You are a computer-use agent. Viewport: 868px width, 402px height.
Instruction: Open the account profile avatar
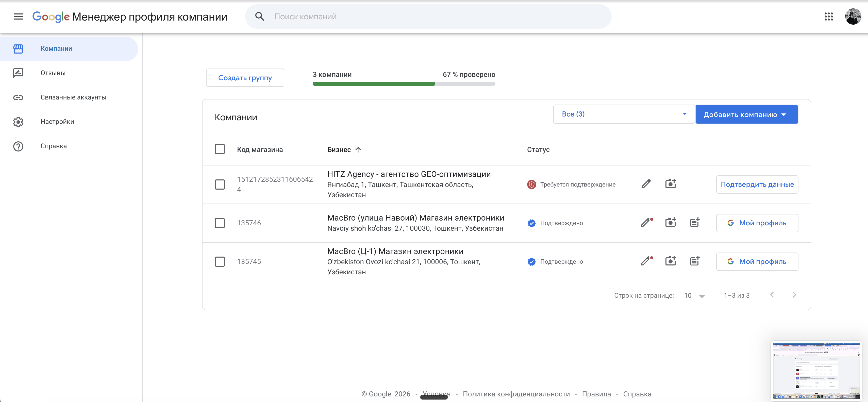pos(853,16)
